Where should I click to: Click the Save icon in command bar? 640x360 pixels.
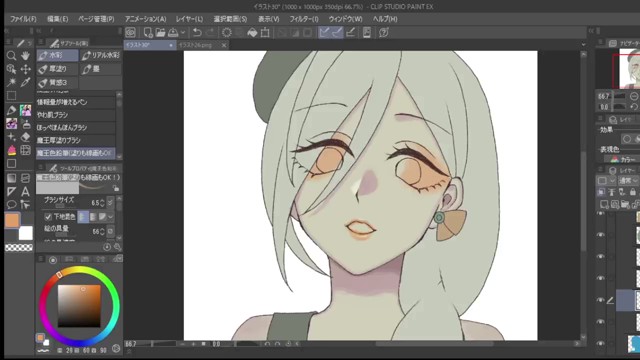(173, 33)
